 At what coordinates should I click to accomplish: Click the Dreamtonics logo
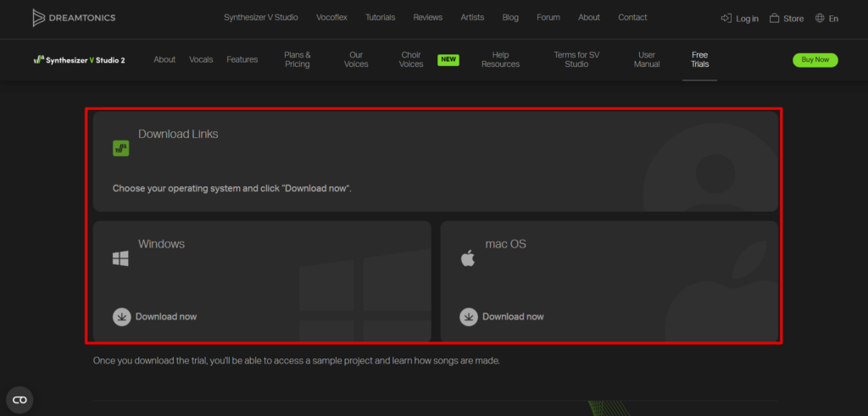(75, 18)
